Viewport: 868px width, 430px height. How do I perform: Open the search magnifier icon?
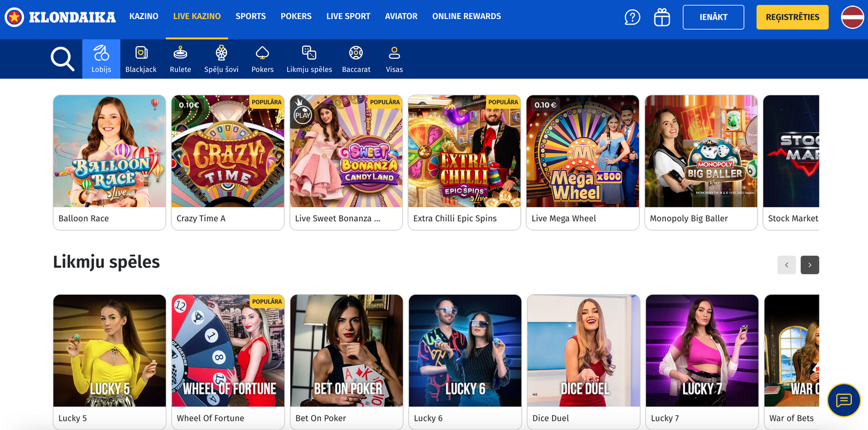[x=62, y=59]
